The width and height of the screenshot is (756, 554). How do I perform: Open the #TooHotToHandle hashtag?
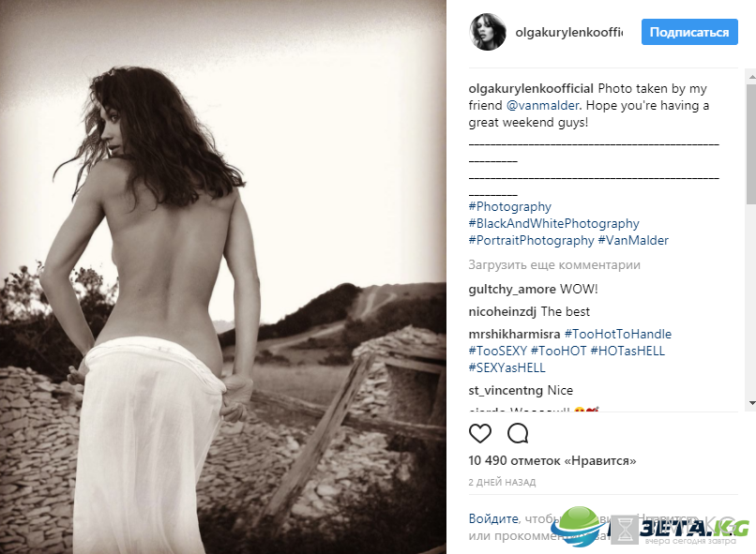(617, 334)
